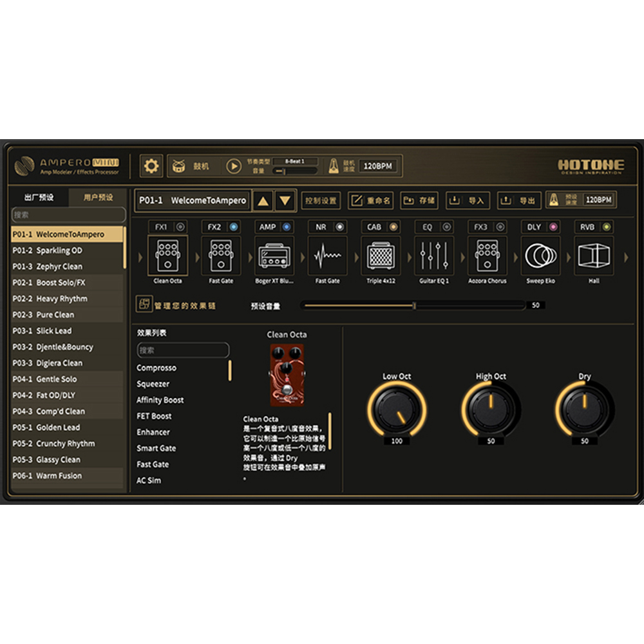
Task: Open the settings gear icon
Action: pyautogui.click(x=151, y=166)
